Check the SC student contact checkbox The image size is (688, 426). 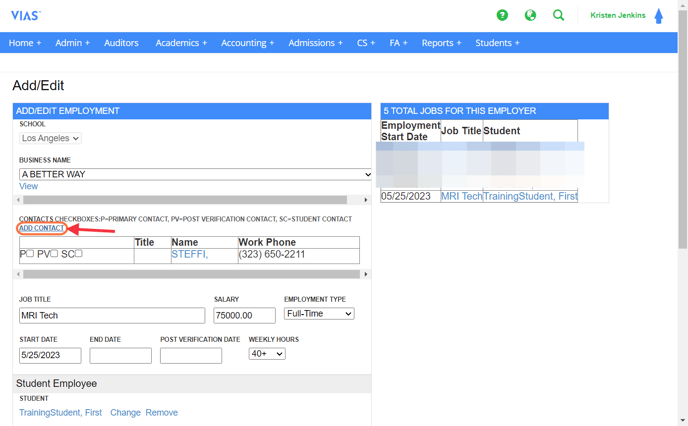point(79,254)
